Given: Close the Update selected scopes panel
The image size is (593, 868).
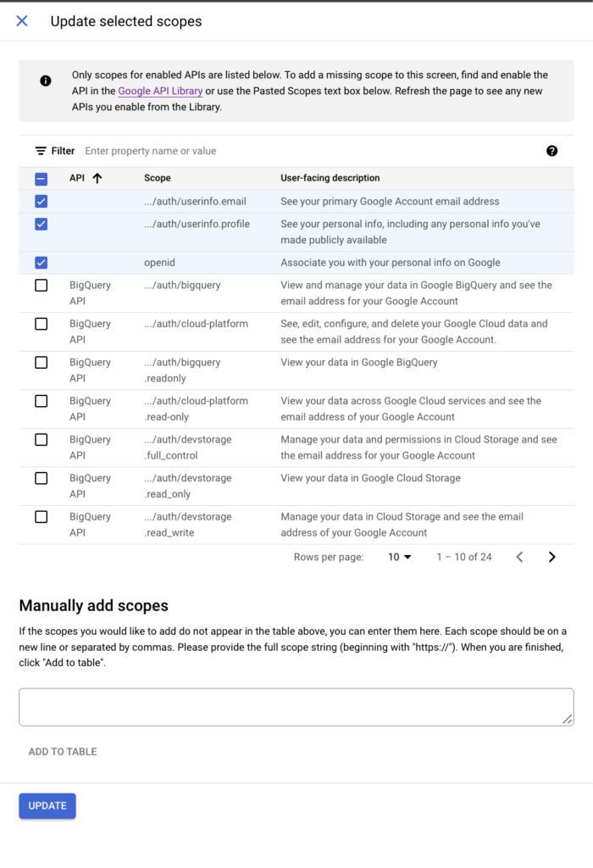Looking at the screenshot, I should click(x=22, y=21).
